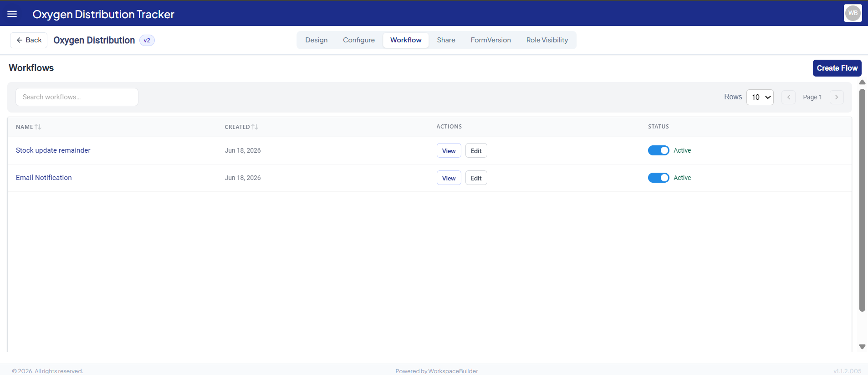Open Stock update remainder workflow link

(x=53, y=150)
